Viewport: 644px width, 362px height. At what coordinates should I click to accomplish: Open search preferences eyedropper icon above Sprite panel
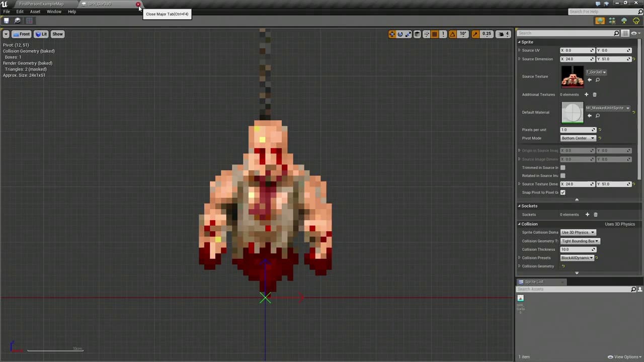coord(634,34)
